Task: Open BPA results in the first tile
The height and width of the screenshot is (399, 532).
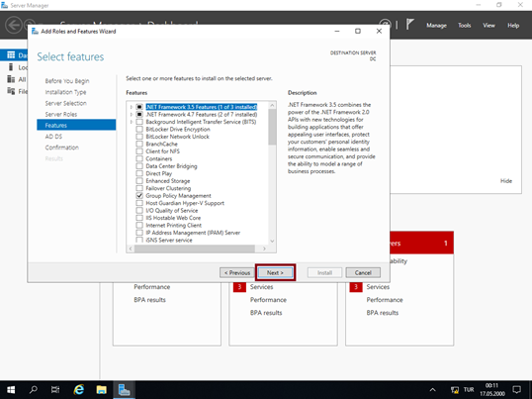Action: pyautogui.click(x=149, y=300)
